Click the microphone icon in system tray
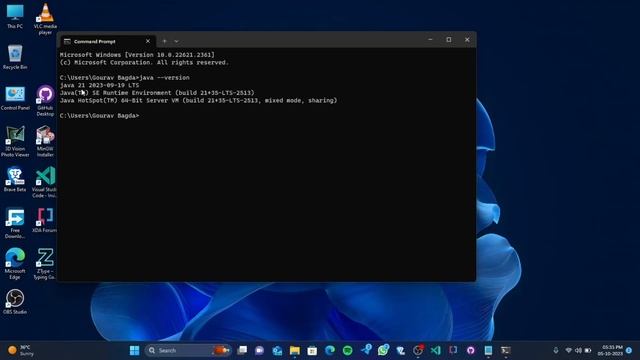This screenshot has width=640, height=360. click(x=556, y=350)
